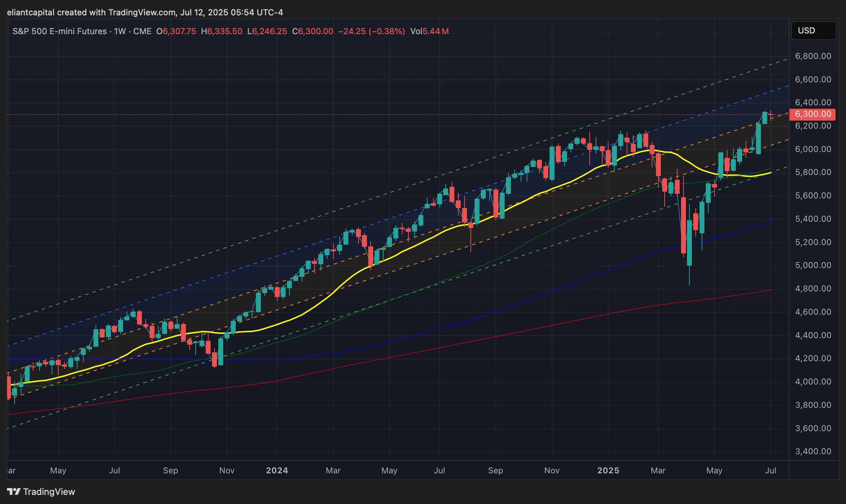The height and width of the screenshot is (504, 846).
Task: Select the 2025 label on the time axis
Action: click(608, 471)
